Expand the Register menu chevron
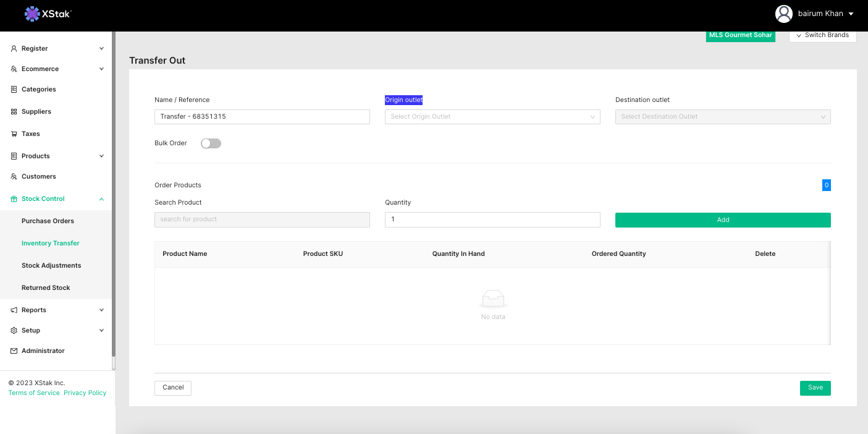 pyautogui.click(x=101, y=48)
